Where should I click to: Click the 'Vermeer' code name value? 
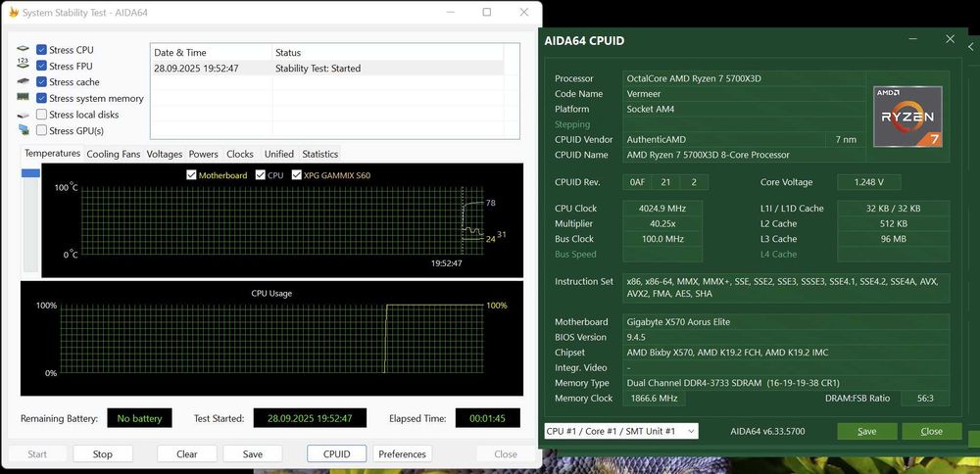click(644, 94)
